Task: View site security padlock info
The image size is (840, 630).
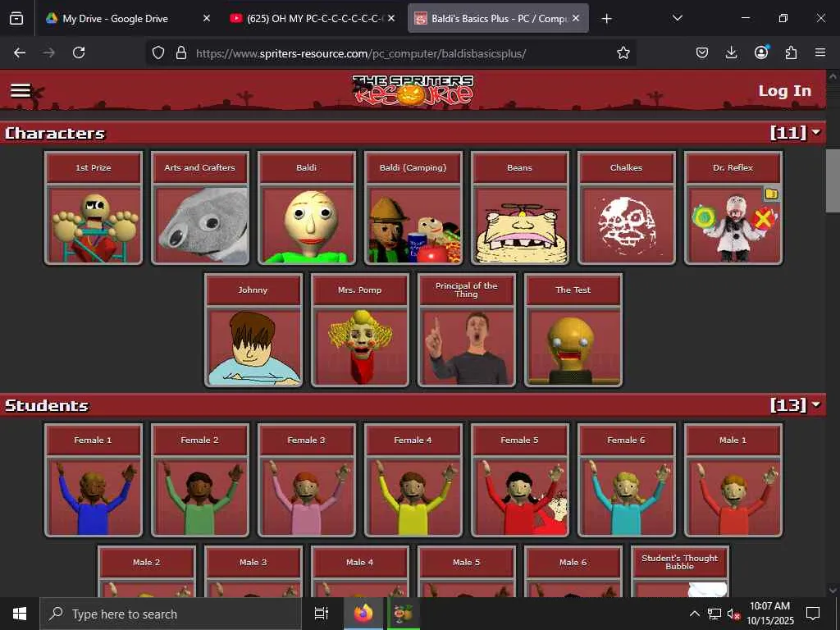Action: [x=181, y=52]
